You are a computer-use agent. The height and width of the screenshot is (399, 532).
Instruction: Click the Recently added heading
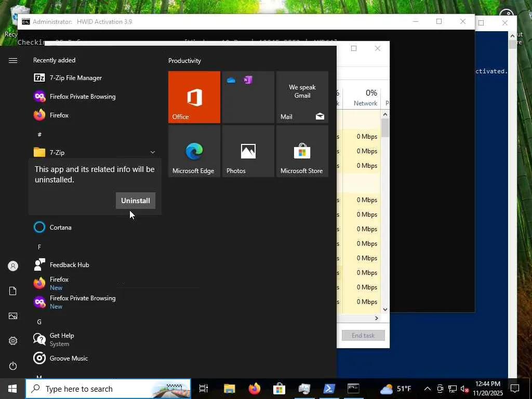54,60
